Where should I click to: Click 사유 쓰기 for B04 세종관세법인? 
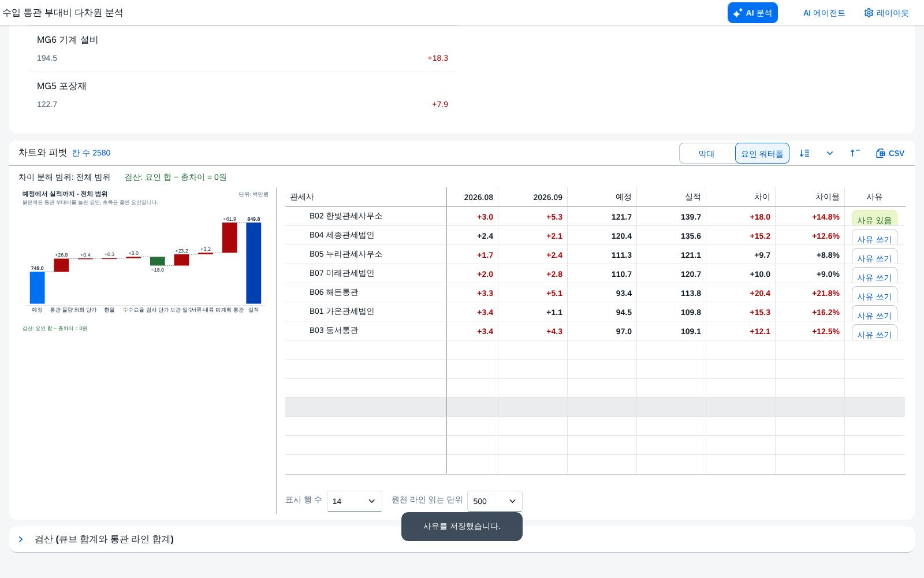pos(874,237)
